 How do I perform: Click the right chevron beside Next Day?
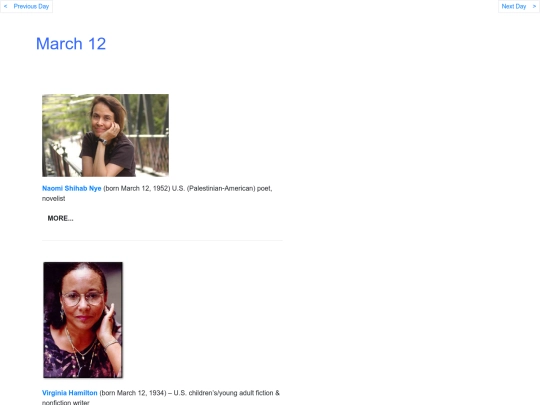534,6
